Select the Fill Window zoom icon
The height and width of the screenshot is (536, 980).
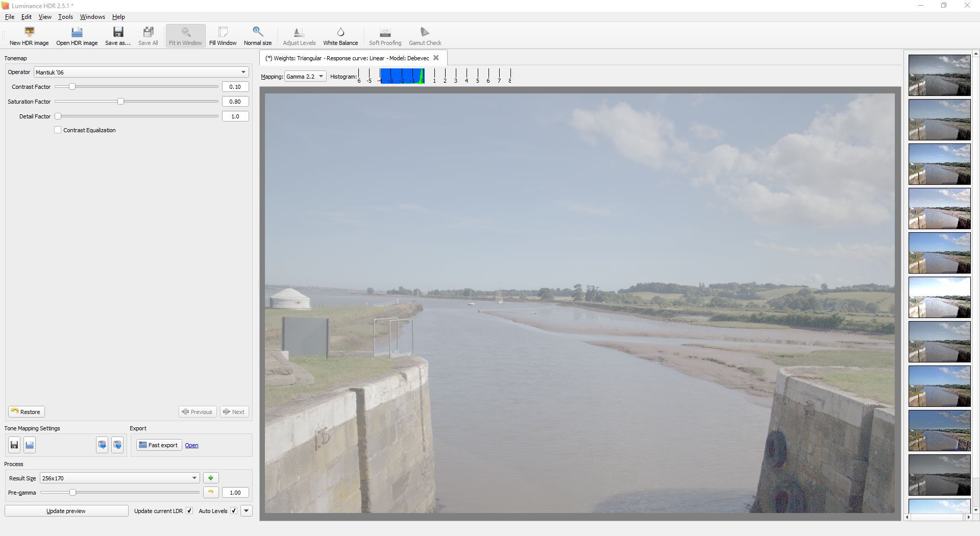tap(223, 33)
